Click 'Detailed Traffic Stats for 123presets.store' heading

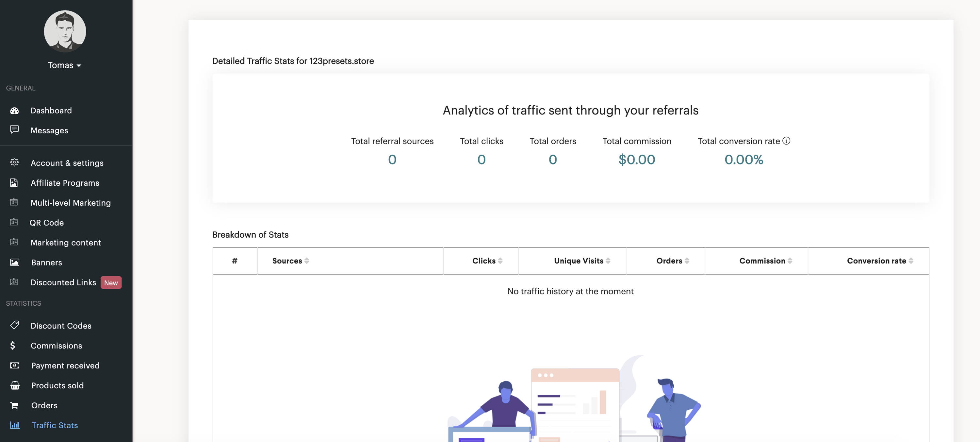(x=293, y=61)
